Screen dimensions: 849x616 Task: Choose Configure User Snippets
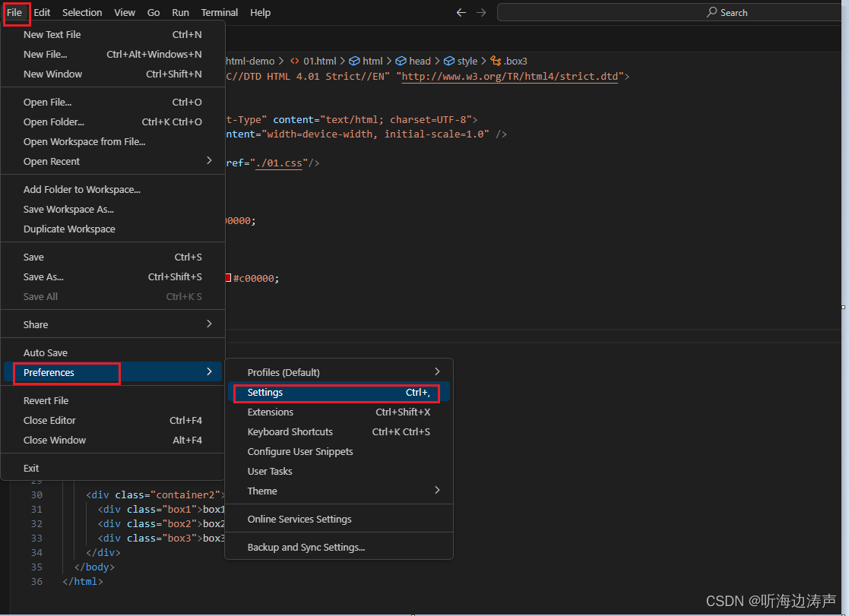pos(339,451)
